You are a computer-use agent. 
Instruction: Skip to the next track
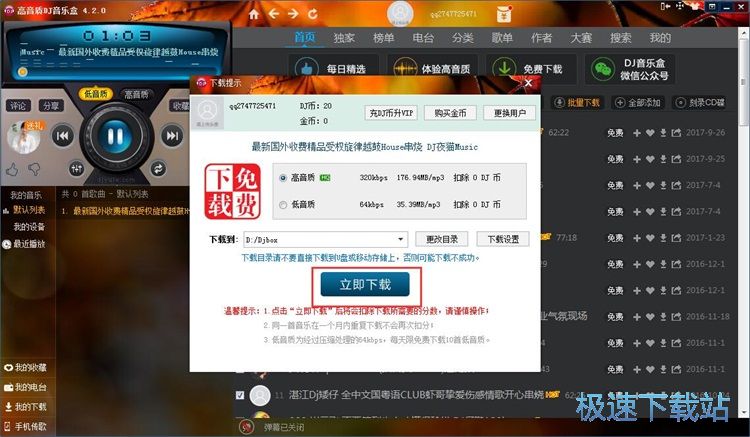click(172, 136)
